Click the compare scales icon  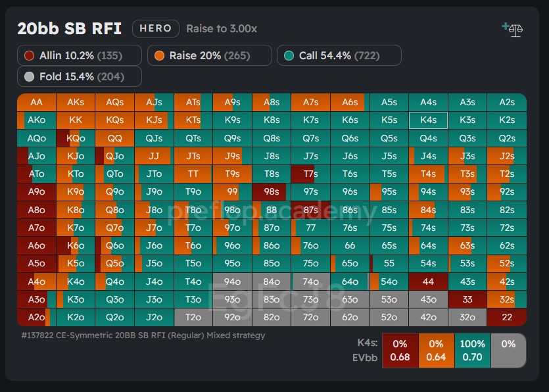pos(512,30)
